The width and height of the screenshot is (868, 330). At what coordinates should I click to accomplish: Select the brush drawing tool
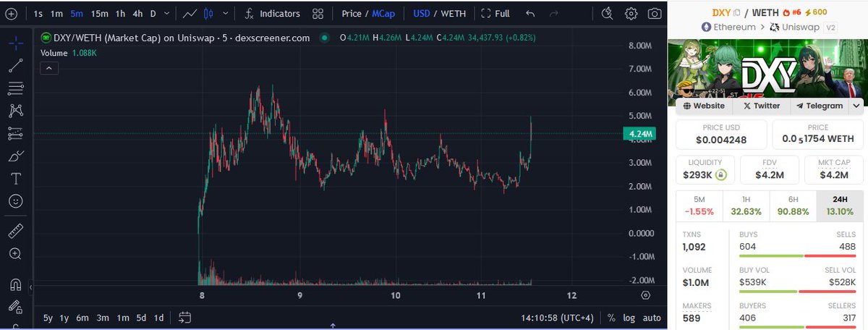point(15,156)
